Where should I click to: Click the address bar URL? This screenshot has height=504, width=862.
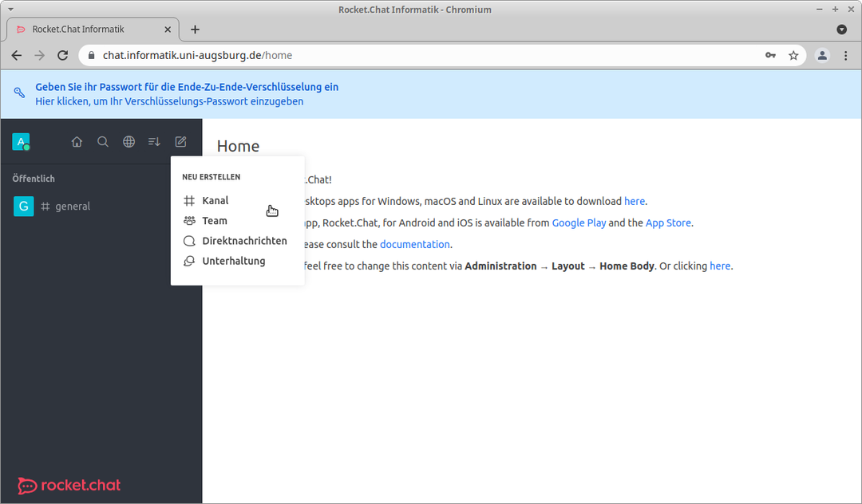coord(197,56)
